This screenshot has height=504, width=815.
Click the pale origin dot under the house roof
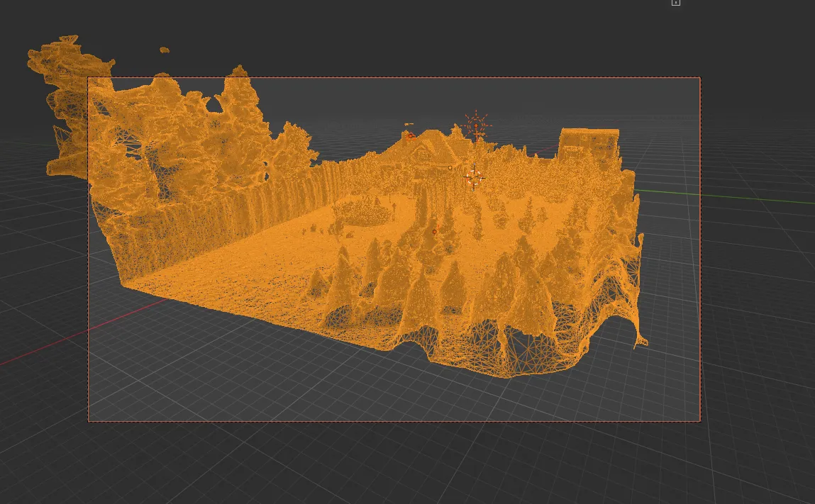[450, 168]
